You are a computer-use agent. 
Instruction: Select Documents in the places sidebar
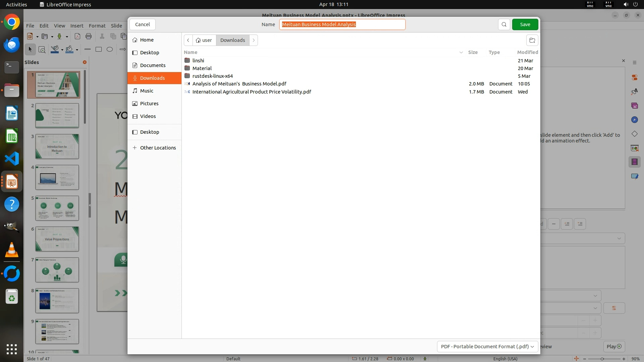[x=153, y=65]
